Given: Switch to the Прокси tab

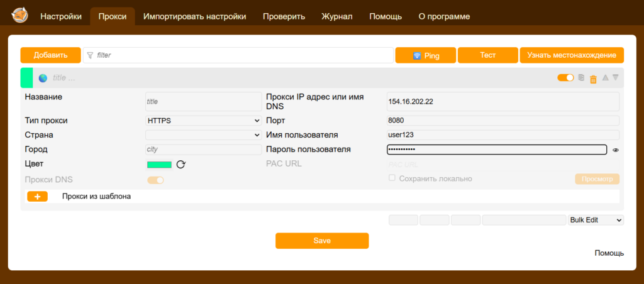Looking at the screenshot, I should [x=113, y=17].
